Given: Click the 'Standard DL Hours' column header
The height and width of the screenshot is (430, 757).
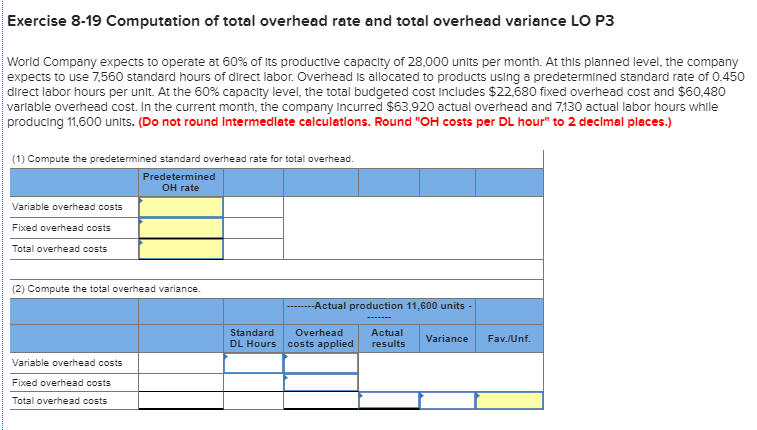Looking at the screenshot, I should (x=253, y=338).
